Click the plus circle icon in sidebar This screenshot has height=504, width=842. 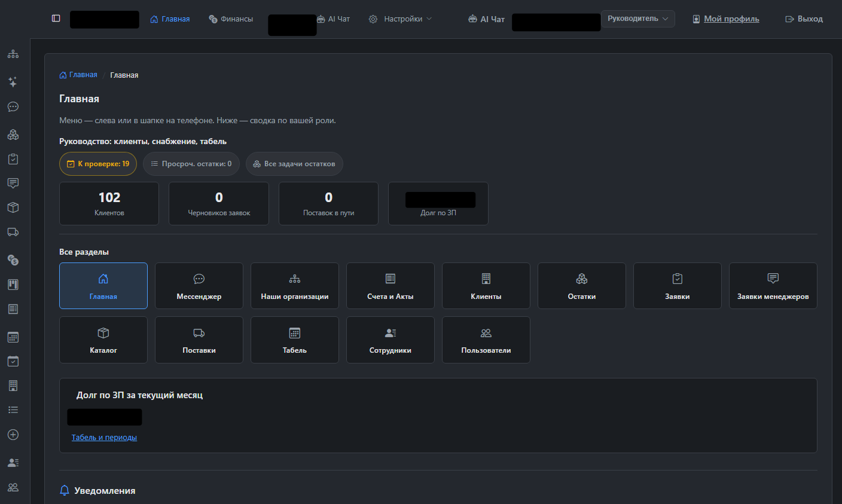coord(13,435)
